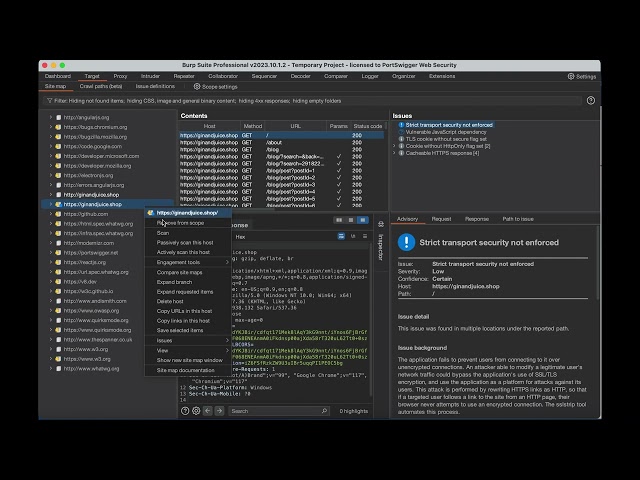Viewport: 640px width, 480px height.
Task: Go to previous search match arrow
Action: click(208, 411)
